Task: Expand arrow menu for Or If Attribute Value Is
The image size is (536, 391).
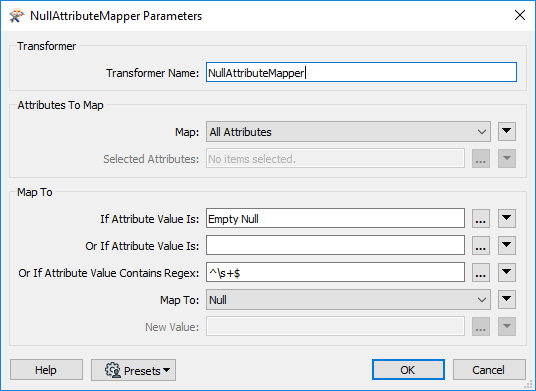Action: point(507,245)
